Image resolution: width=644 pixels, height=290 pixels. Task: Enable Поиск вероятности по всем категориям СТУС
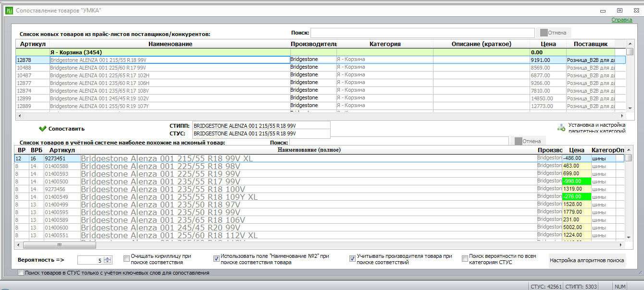coord(465,259)
